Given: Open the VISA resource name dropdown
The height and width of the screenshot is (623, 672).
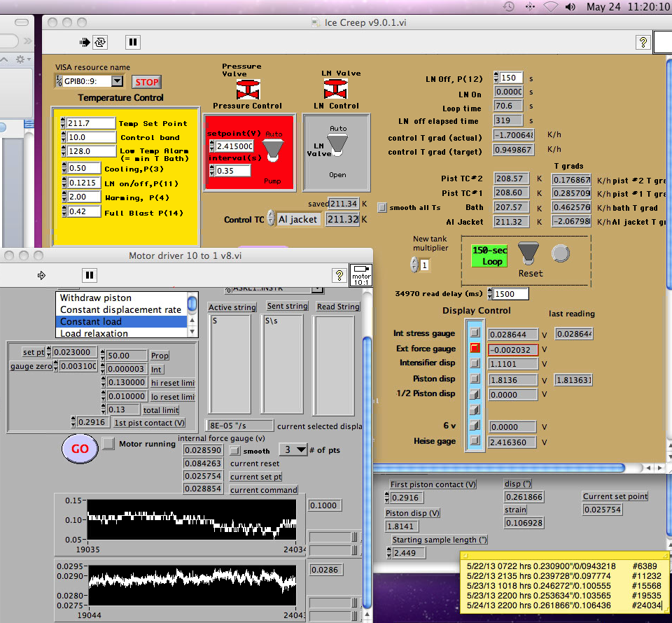Looking at the screenshot, I should coord(117,82).
